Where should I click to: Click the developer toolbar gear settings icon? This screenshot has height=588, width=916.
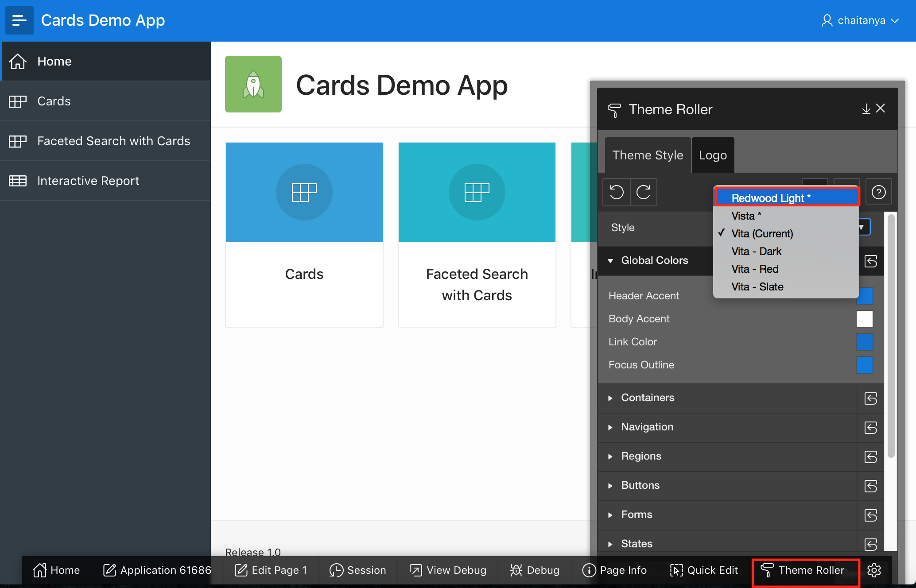(x=874, y=570)
